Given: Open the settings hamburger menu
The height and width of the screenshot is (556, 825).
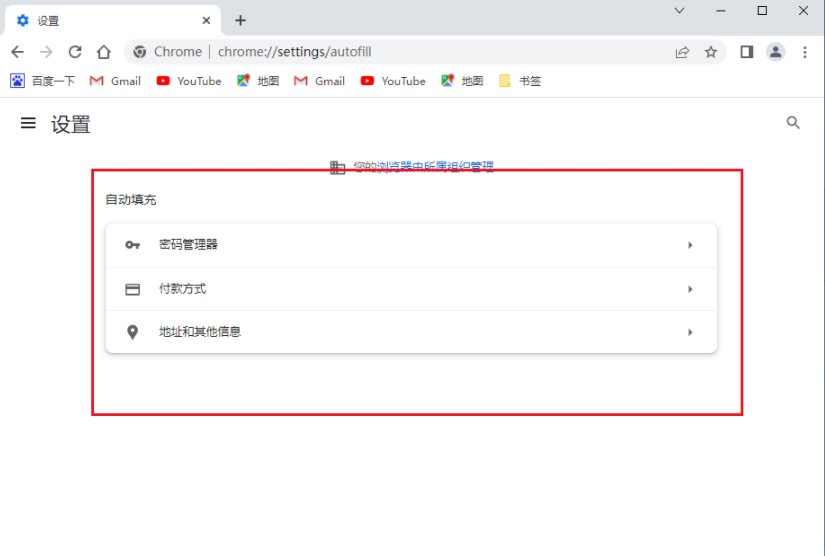Looking at the screenshot, I should coord(28,123).
